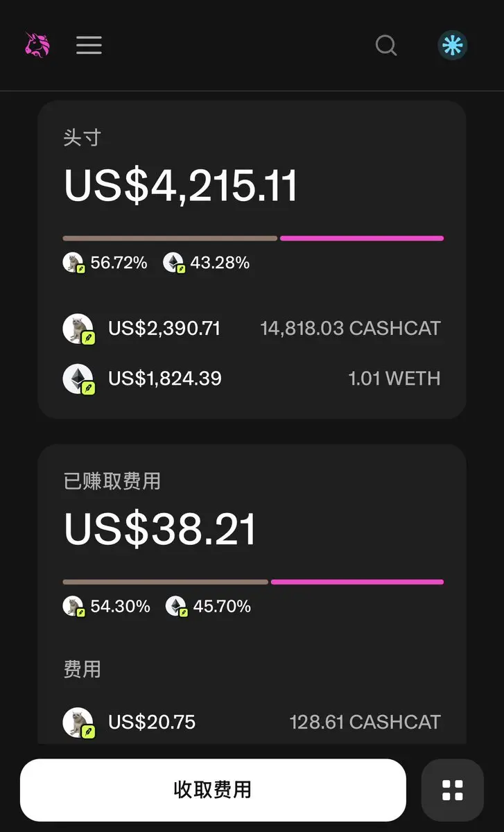Open the wallet account avatar
This screenshot has height=832, width=504.
click(453, 46)
